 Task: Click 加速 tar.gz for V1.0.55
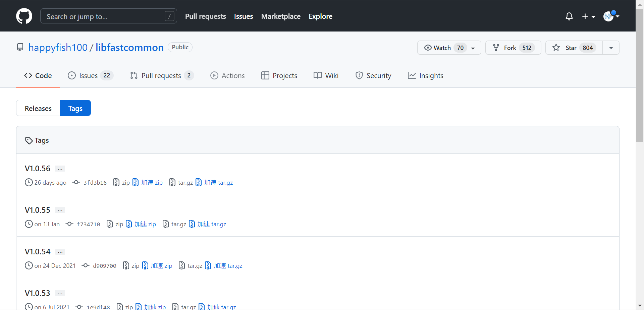coord(208,224)
